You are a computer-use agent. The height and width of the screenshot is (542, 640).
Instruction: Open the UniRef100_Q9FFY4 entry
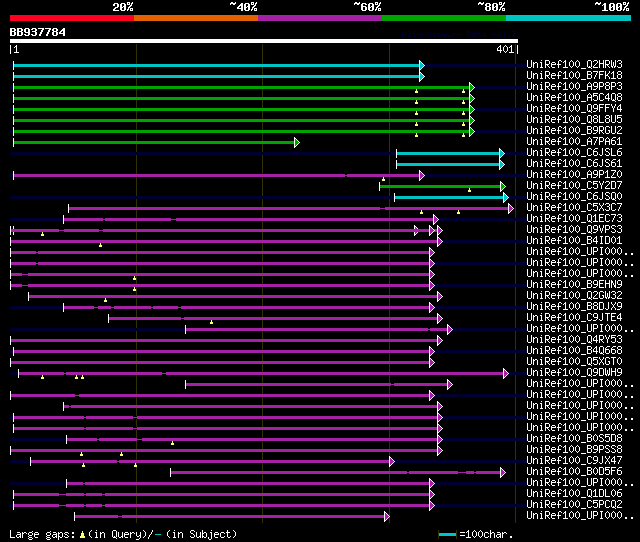tap(574, 109)
